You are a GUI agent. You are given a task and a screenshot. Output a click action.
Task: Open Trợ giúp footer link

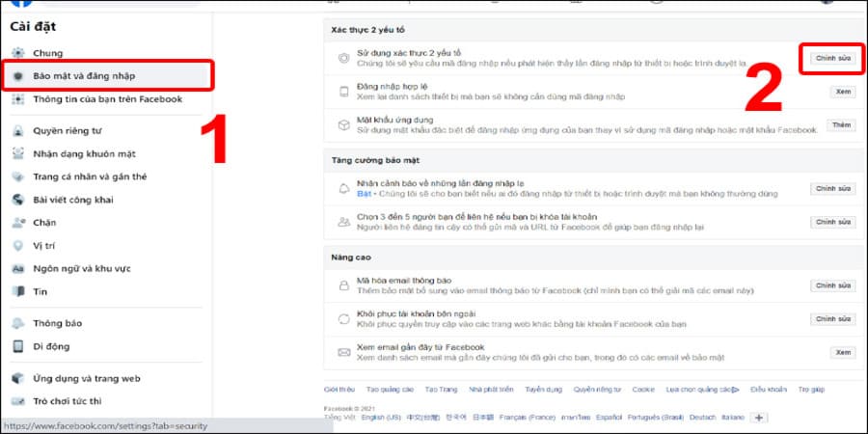pos(811,390)
